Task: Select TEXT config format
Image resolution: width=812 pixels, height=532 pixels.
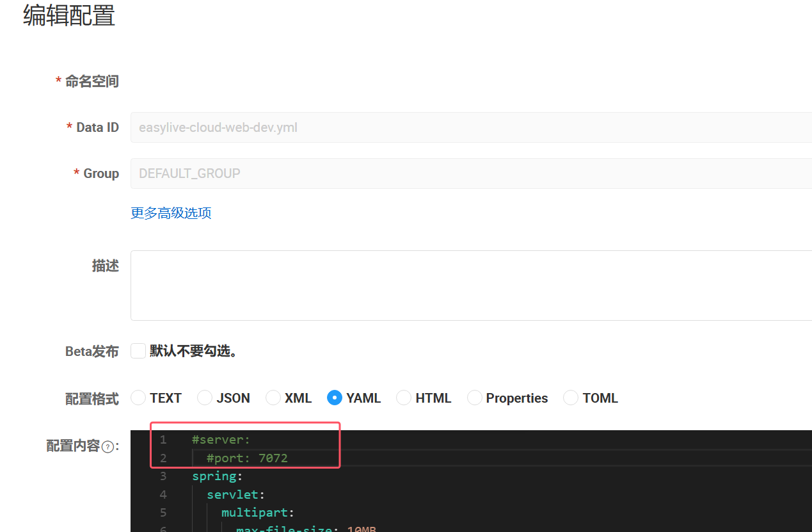Action: [x=138, y=398]
